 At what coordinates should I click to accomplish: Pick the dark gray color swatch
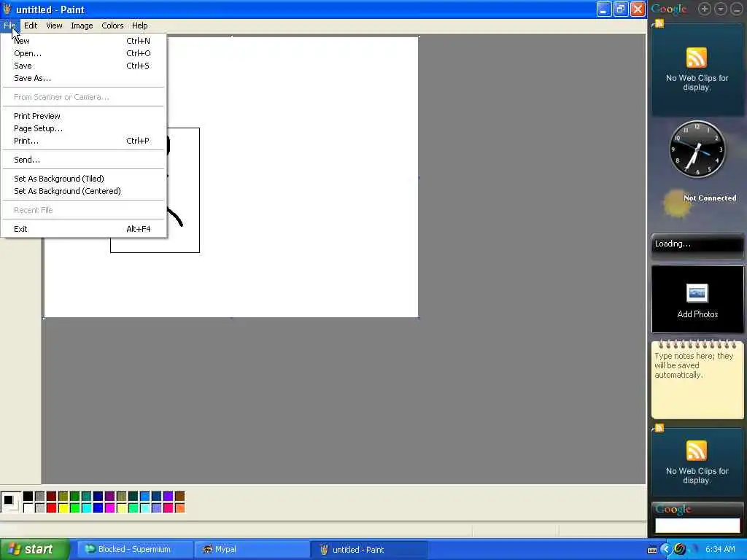coord(40,497)
